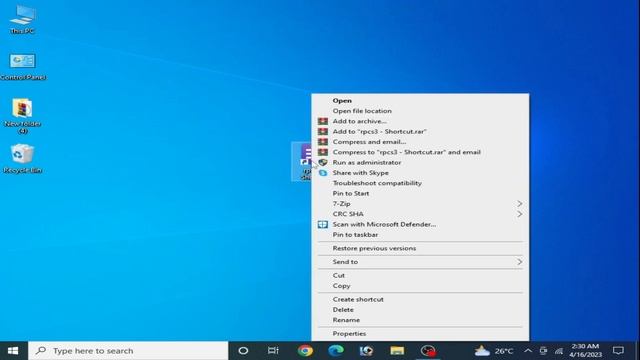Choose Compress and email...
This screenshot has width=640, height=360.
click(x=420, y=142)
